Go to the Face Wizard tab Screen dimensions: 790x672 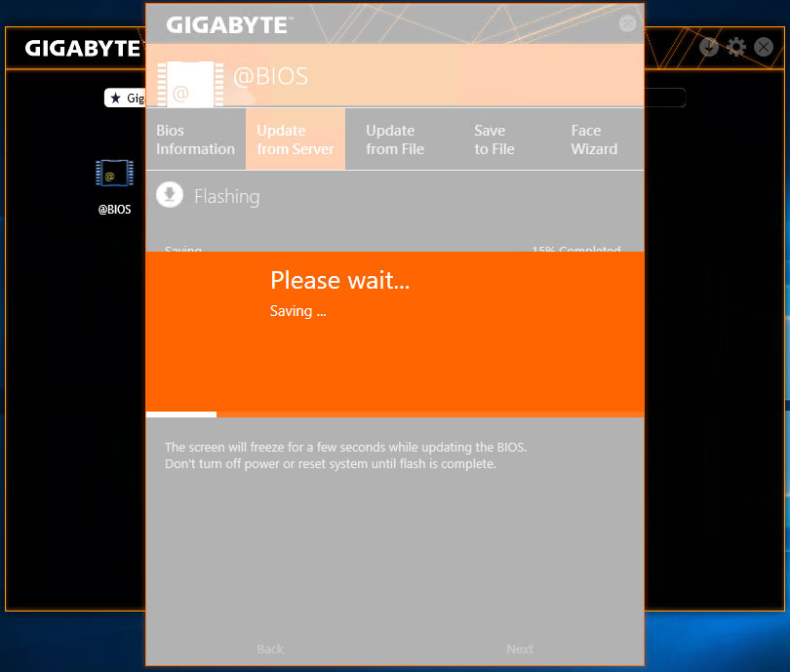[x=594, y=139]
